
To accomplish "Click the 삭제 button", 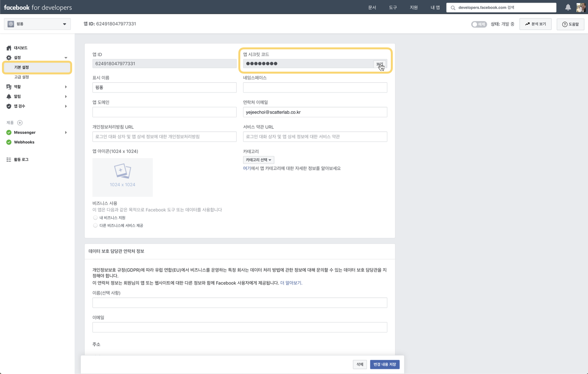I will (360, 364).
